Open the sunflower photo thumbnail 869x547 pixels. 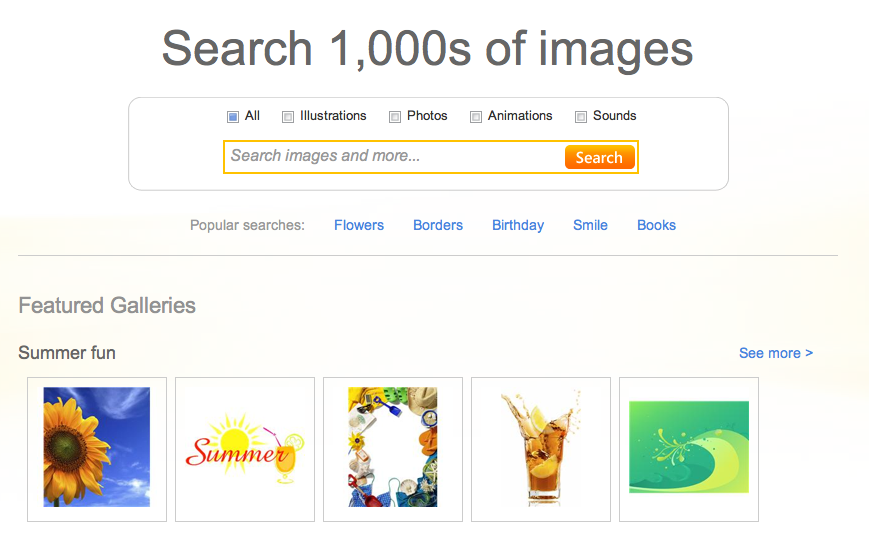click(97, 447)
